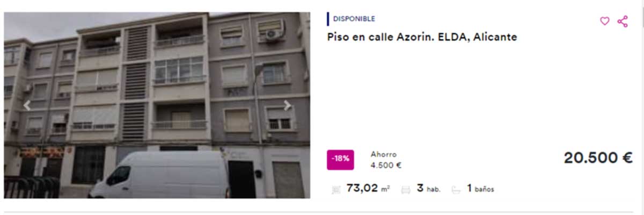Click the pink -18% discount badge
Viewport: 644px width, 215px height.
(340, 159)
